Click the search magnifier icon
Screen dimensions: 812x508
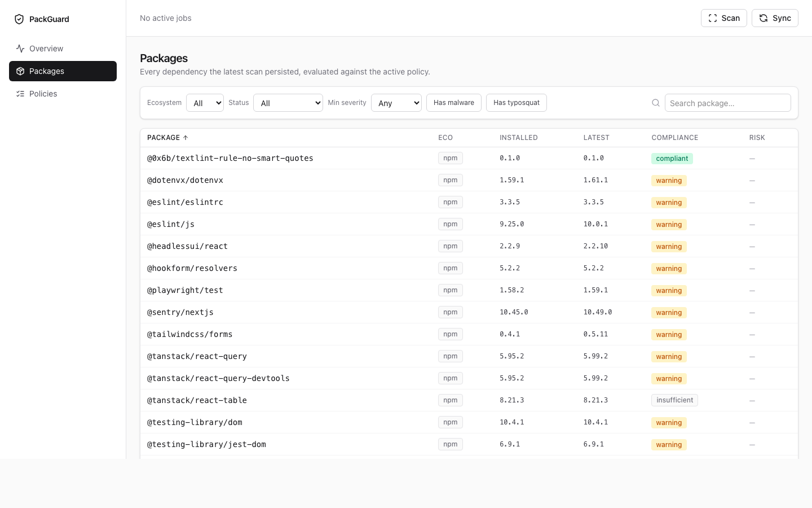[656, 103]
